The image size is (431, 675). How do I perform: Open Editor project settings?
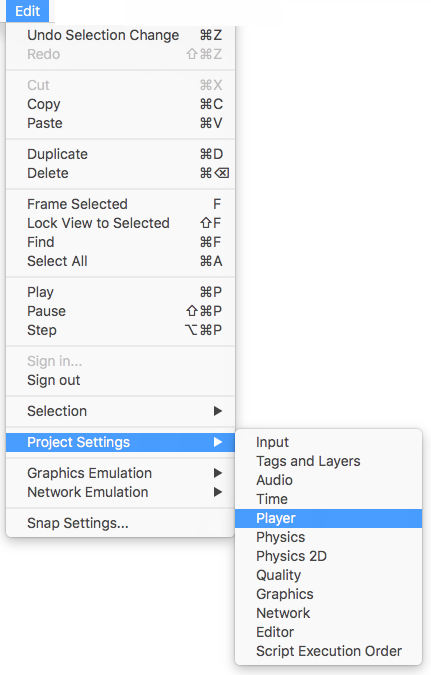[329, 632]
